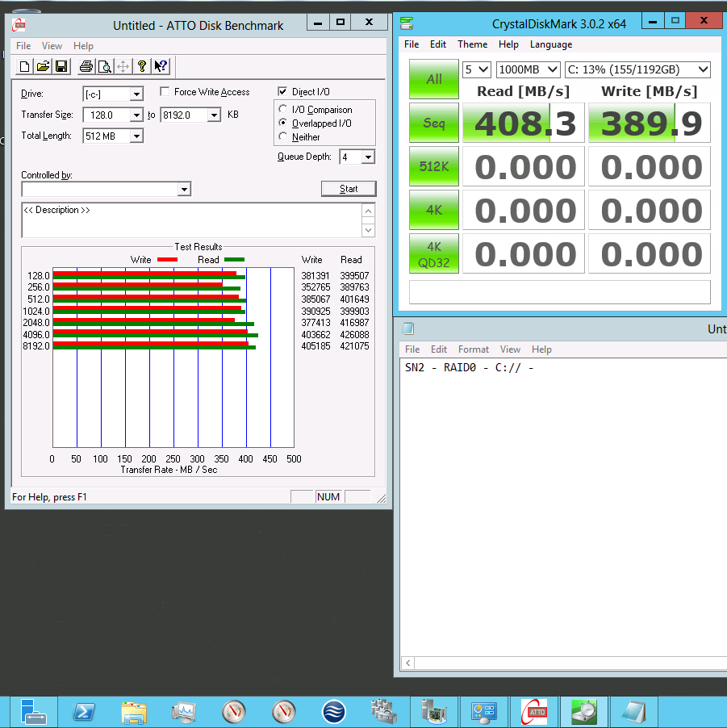Open Server Manager from the taskbar

coord(33,711)
